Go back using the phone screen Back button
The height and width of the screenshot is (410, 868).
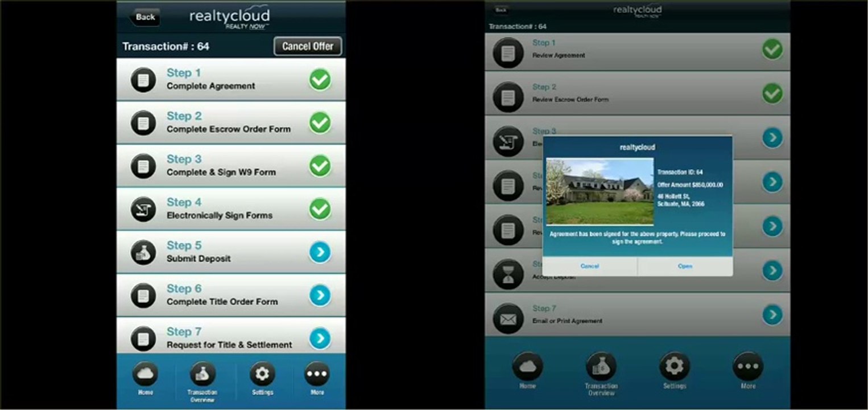[x=144, y=17]
